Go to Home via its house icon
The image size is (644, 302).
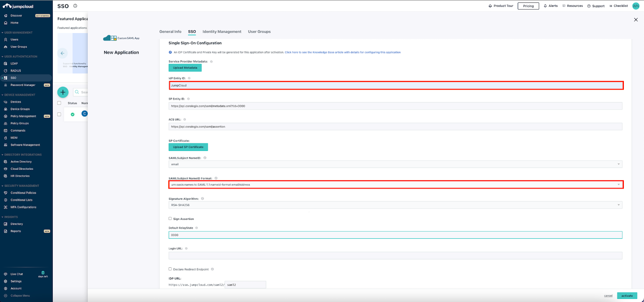[6, 23]
